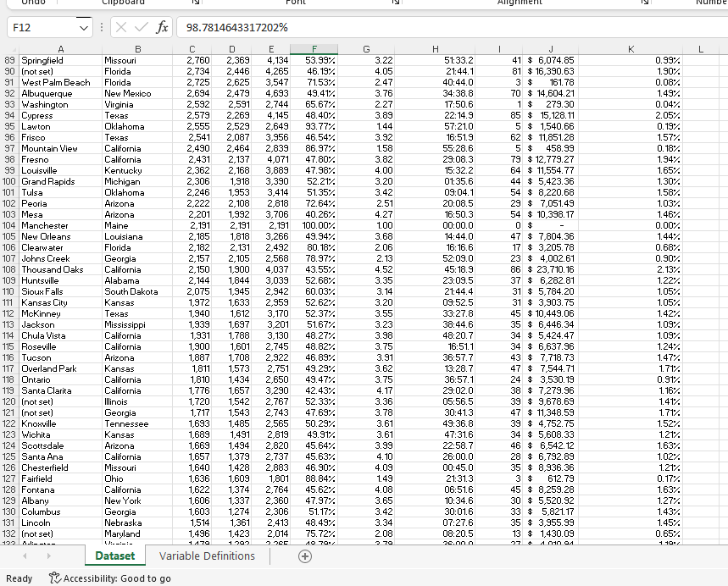
Task: Open the Name Box dropdown arrow
Action: pos(82,26)
